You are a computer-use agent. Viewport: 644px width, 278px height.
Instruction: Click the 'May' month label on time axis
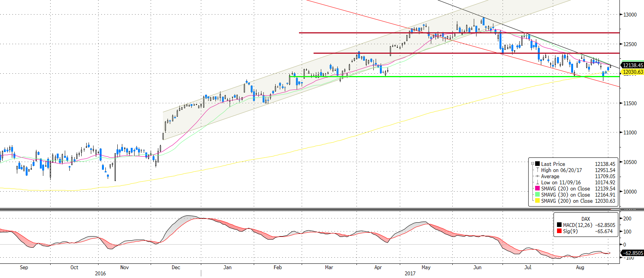[426, 267]
